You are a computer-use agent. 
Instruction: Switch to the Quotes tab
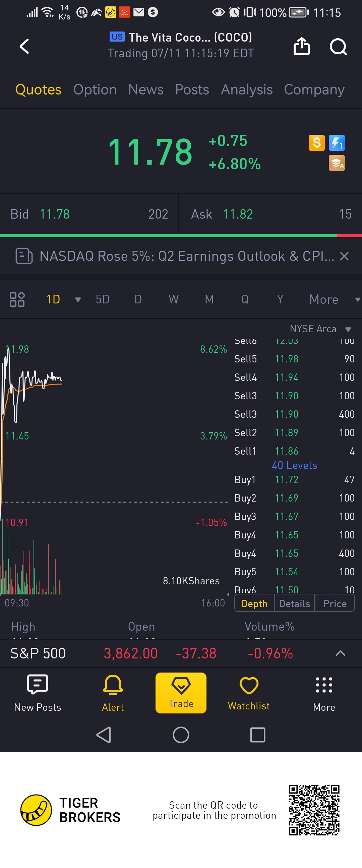(38, 90)
